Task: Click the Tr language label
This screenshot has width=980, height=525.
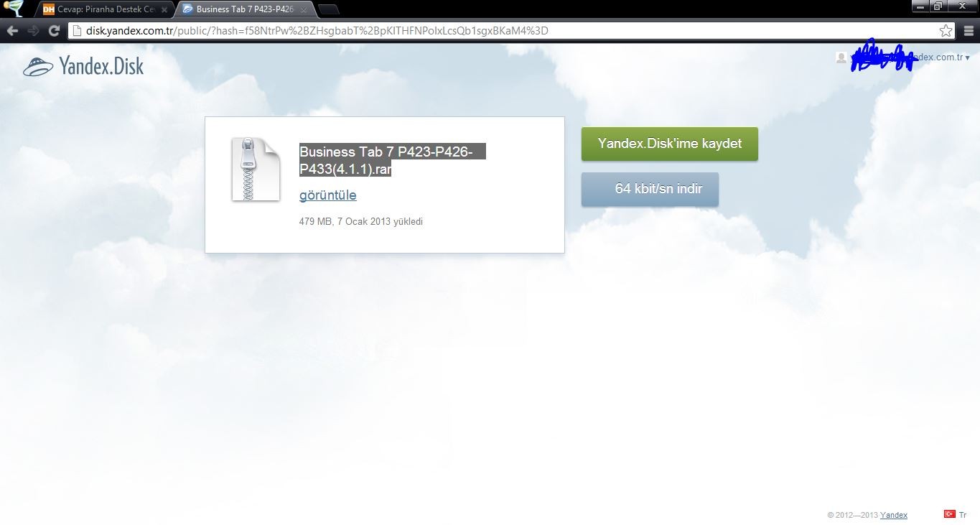Action: point(963,515)
